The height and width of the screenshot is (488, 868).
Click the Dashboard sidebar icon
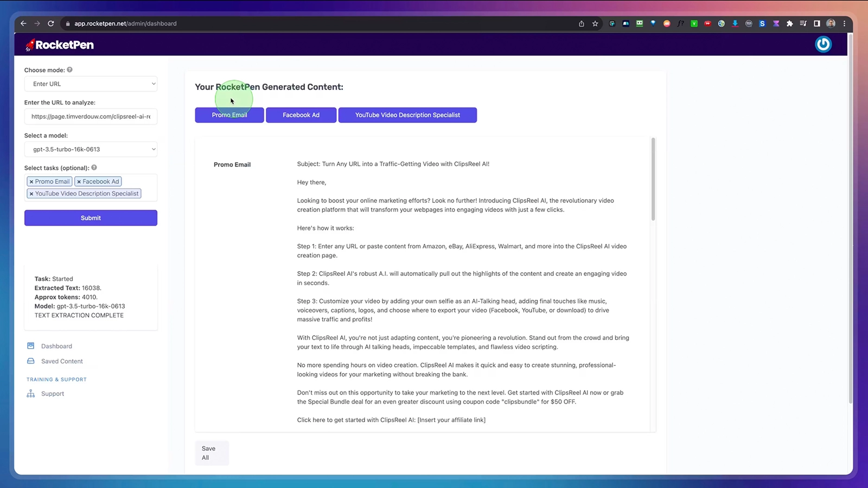click(x=31, y=346)
